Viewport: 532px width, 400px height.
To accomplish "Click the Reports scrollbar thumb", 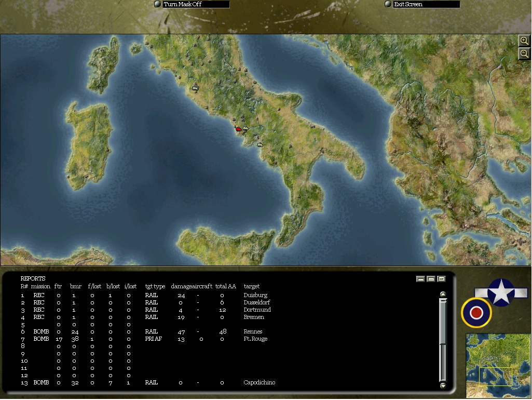I will (x=443, y=321).
